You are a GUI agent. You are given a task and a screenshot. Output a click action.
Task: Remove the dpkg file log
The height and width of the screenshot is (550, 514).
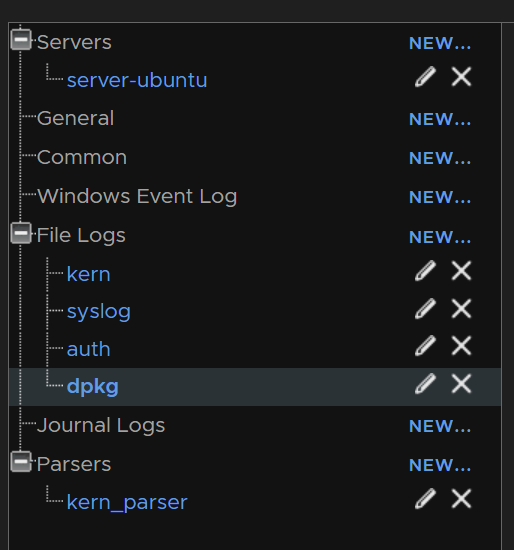(x=461, y=384)
